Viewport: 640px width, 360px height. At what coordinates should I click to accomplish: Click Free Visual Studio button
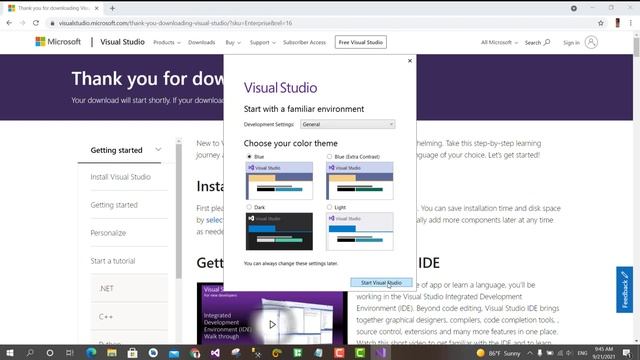[361, 42]
